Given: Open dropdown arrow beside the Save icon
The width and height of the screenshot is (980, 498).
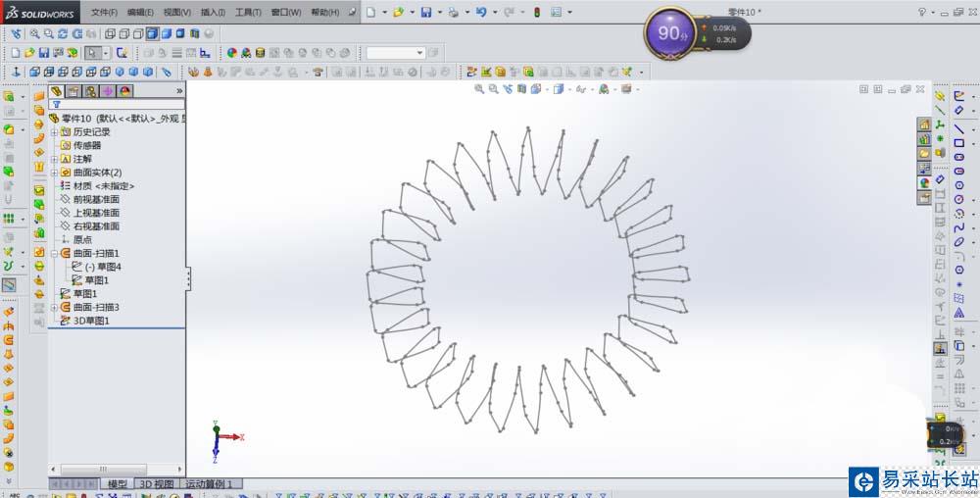Looking at the screenshot, I should 440,12.
